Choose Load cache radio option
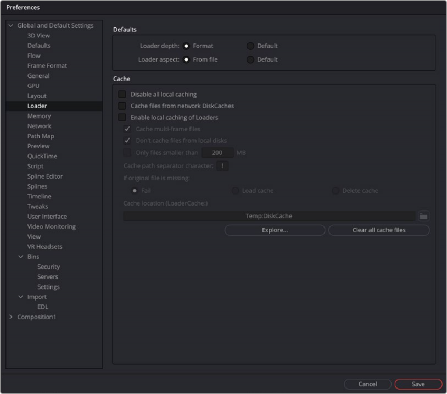Image resolution: width=447 pixels, height=394 pixels. coord(235,191)
